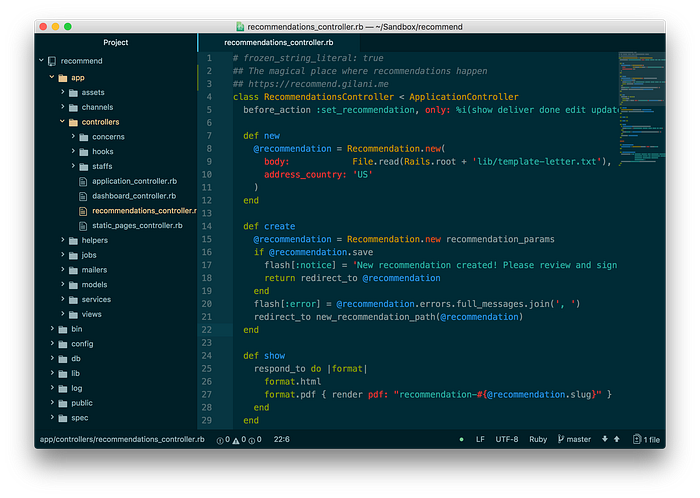The image size is (700, 498).
Task: Select the bin folder in the tree
Action: coord(76,329)
